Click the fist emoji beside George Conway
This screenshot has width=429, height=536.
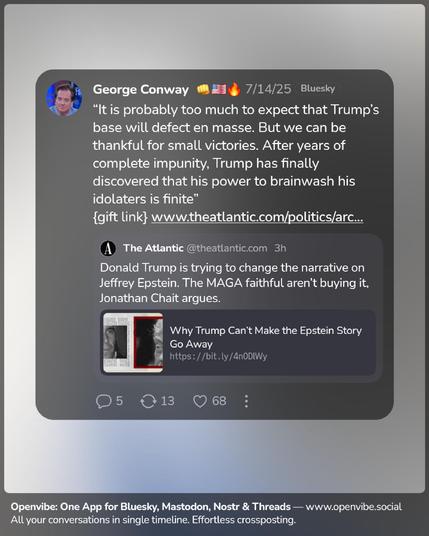[x=203, y=90]
